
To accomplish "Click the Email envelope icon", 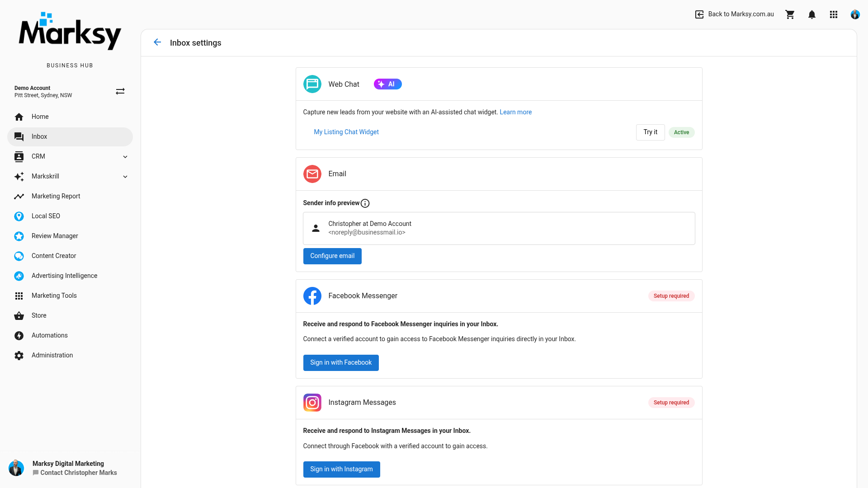I will click(x=312, y=174).
